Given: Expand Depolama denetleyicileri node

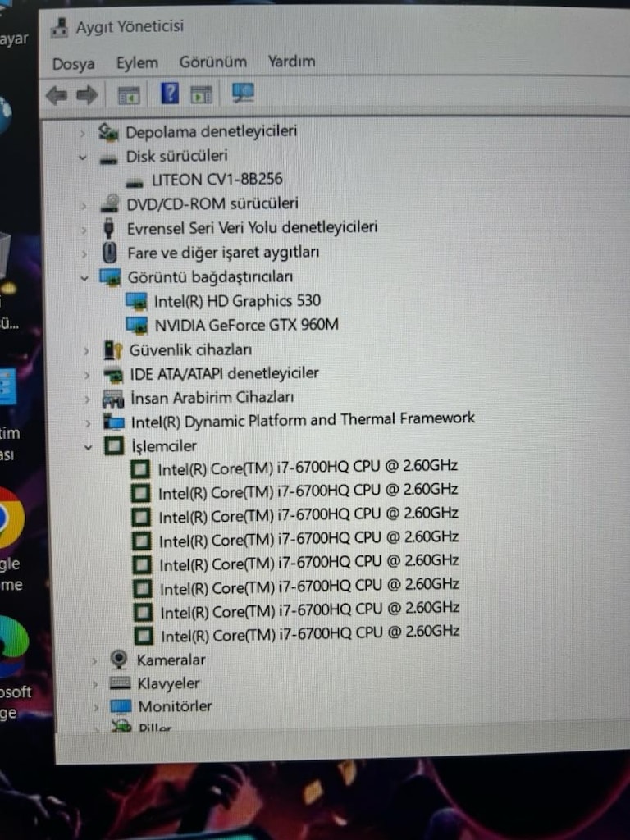Looking at the screenshot, I should click(x=83, y=132).
